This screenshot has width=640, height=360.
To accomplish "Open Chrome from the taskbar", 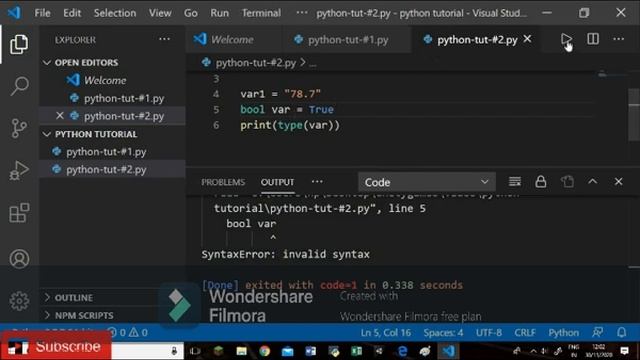I will pyautogui.click(x=264, y=351).
